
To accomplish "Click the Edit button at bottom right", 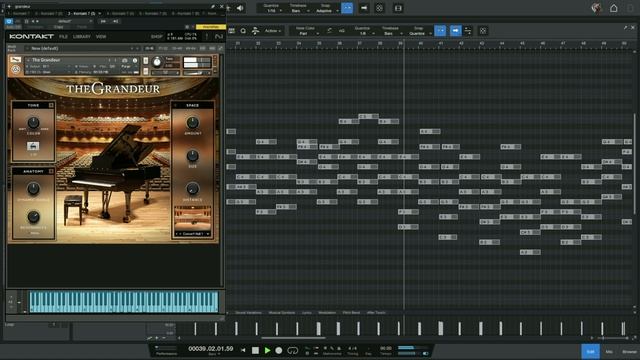I will click(x=591, y=351).
